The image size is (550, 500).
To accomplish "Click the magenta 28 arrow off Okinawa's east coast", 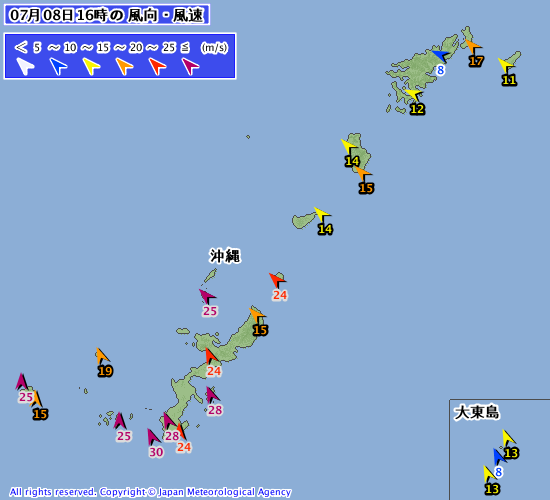I will click(212, 395).
